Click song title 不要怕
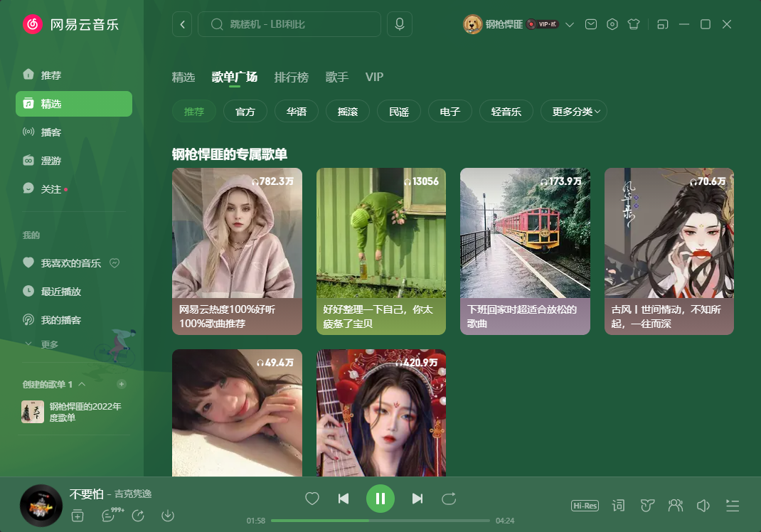 (86, 494)
